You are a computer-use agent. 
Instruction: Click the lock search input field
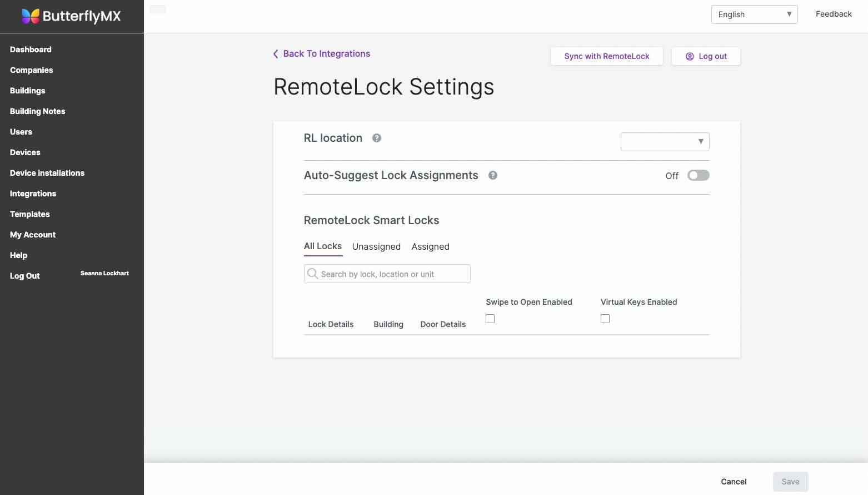(x=389, y=274)
